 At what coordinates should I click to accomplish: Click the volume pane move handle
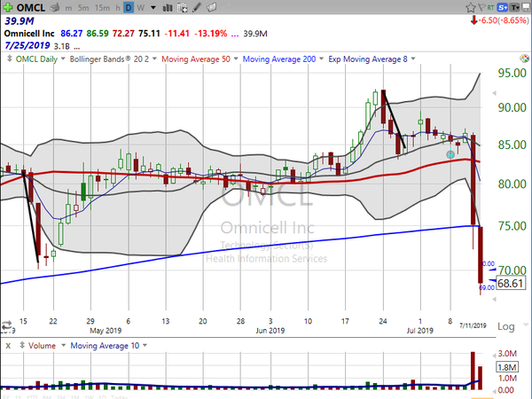[22, 346]
